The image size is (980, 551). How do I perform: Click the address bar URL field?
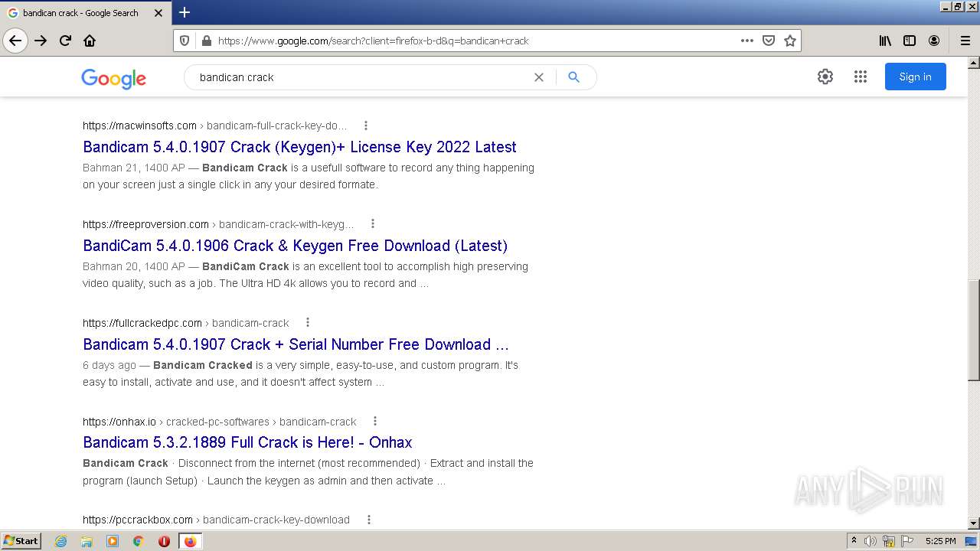tap(475, 41)
